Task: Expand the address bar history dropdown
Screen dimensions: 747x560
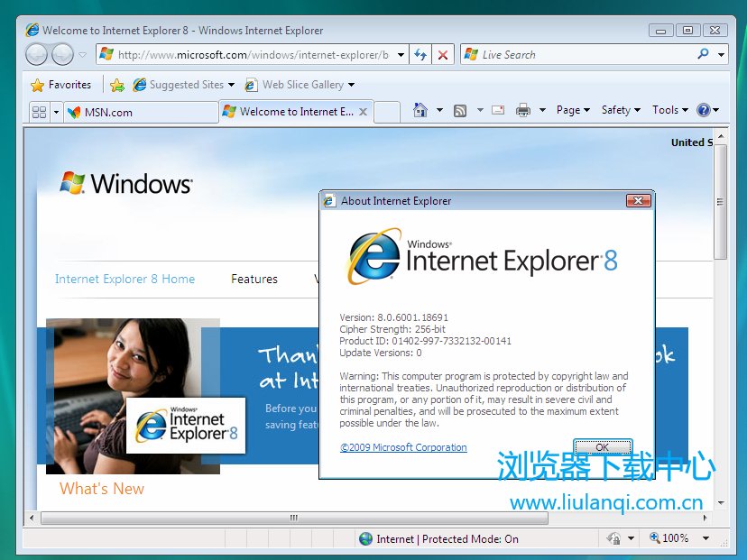Action: point(401,55)
